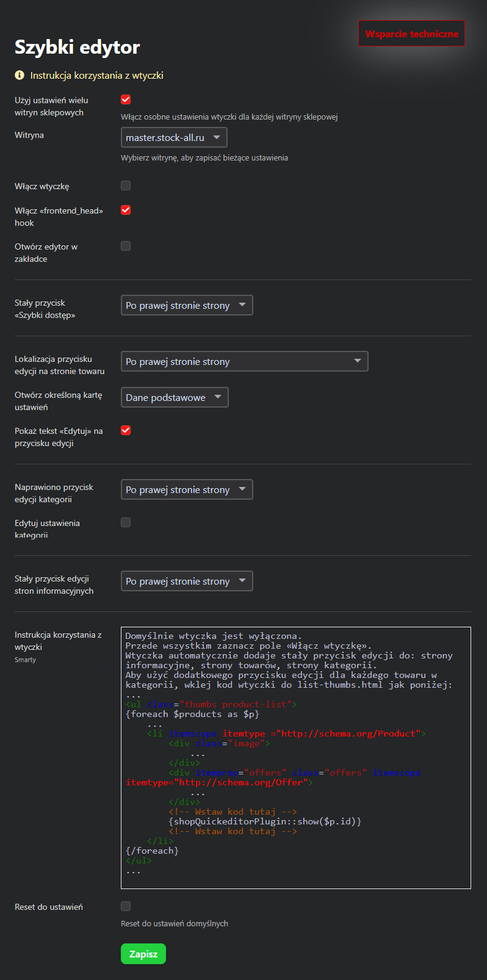This screenshot has height=980, width=487.
Task: Click the shopQuickeditorPlugin::show code line
Action: [x=265, y=821]
